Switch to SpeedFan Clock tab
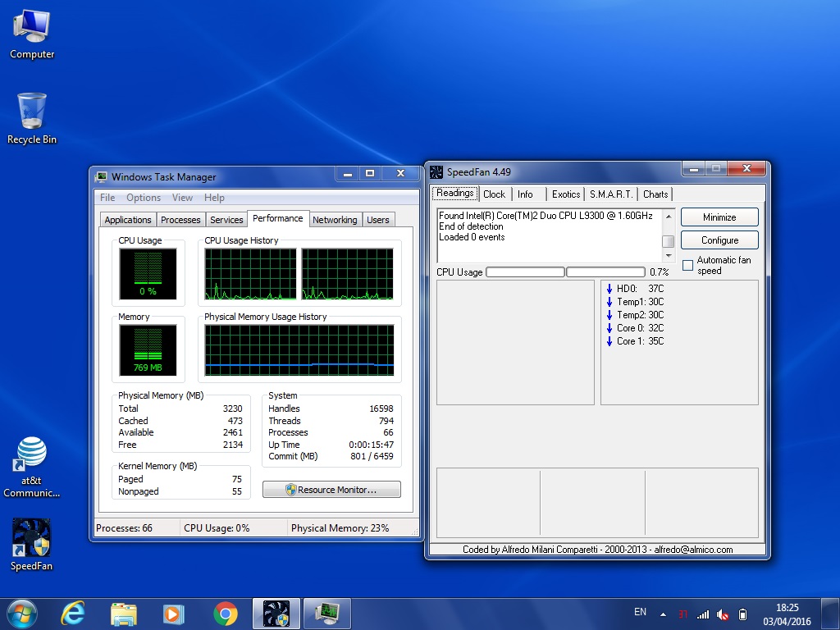 click(x=494, y=194)
